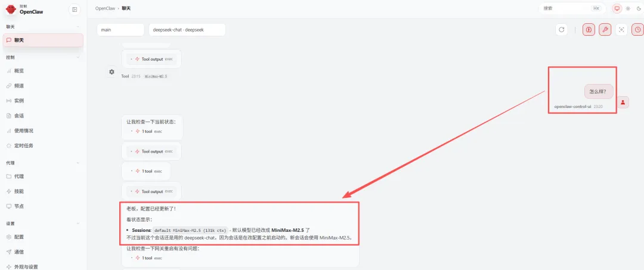Switch to light theme with sun icon
The width and height of the screenshot is (644, 270).
coord(628,8)
